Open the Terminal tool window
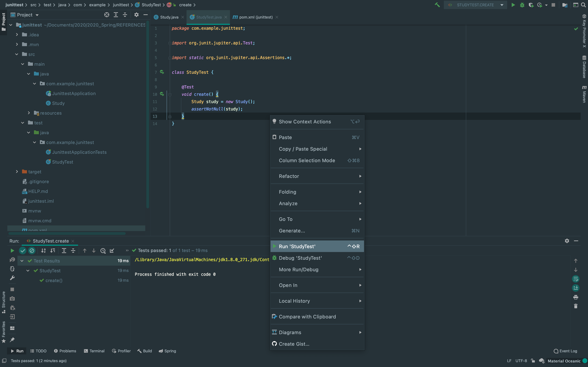 94,351
